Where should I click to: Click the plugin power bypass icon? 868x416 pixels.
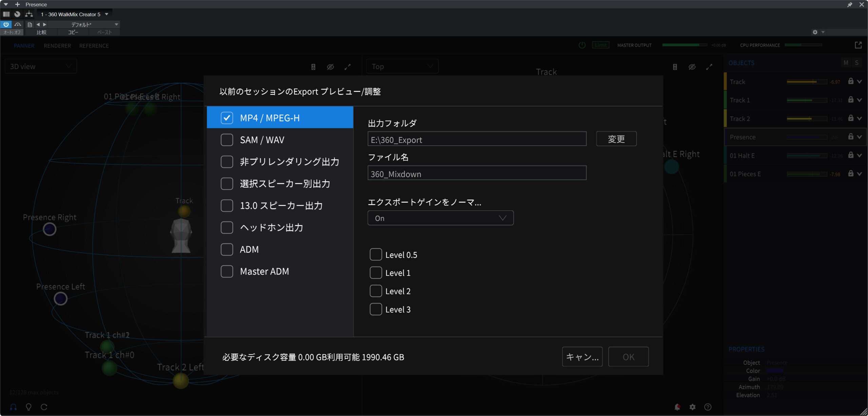click(x=6, y=24)
